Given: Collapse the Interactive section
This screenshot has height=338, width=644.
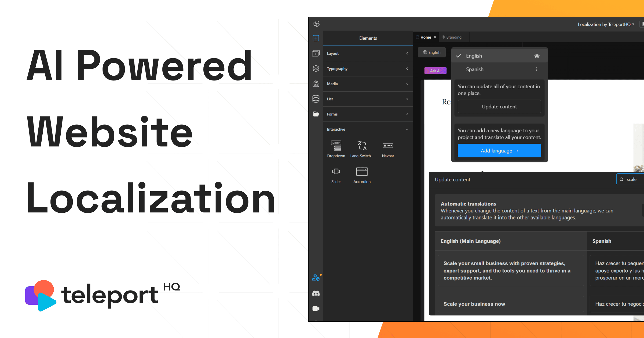Looking at the screenshot, I should click(x=368, y=129).
